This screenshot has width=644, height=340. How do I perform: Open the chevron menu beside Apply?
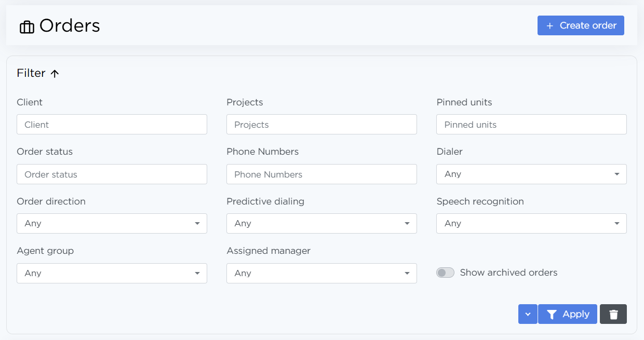[x=528, y=314]
